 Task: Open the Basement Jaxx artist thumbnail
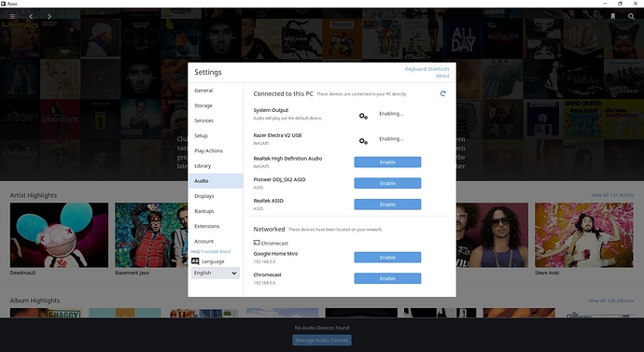[x=151, y=235]
